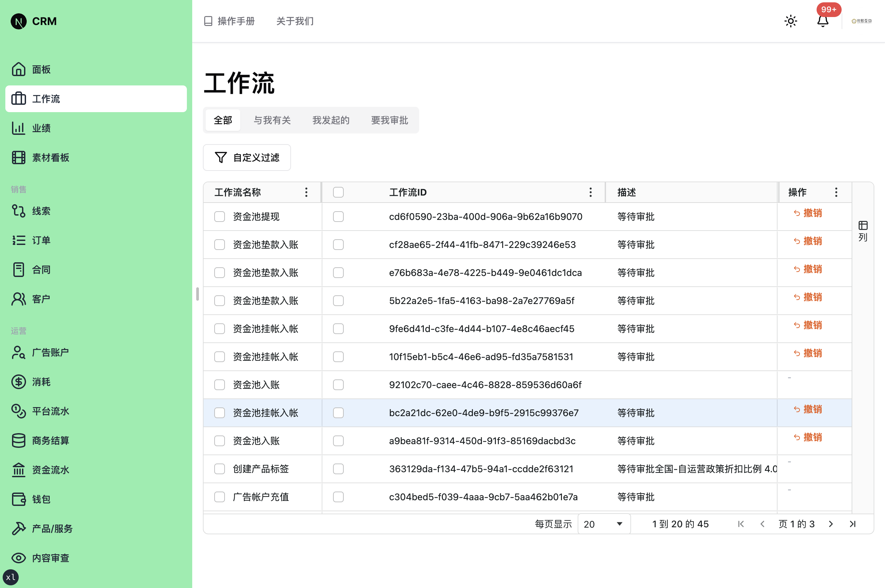Open the 我发起的 tab
885x588 pixels.
click(x=330, y=120)
